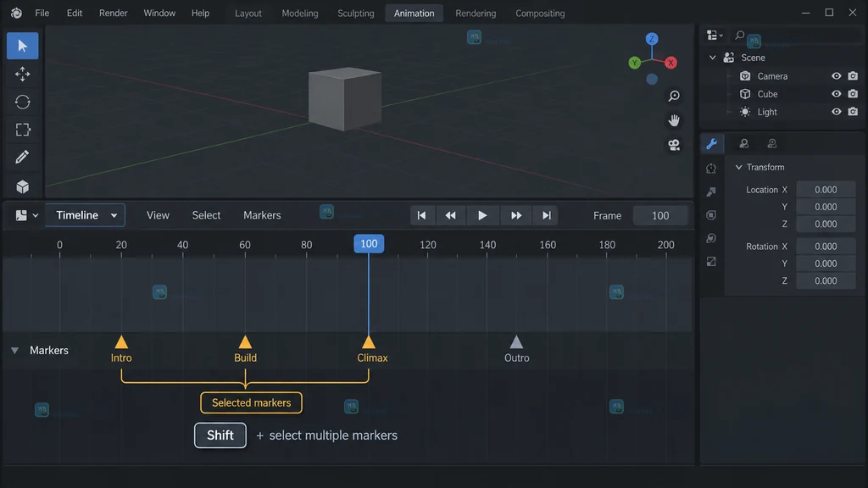The height and width of the screenshot is (488, 868).
Task: Switch to the Rendering workspace tab
Action: (x=476, y=14)
